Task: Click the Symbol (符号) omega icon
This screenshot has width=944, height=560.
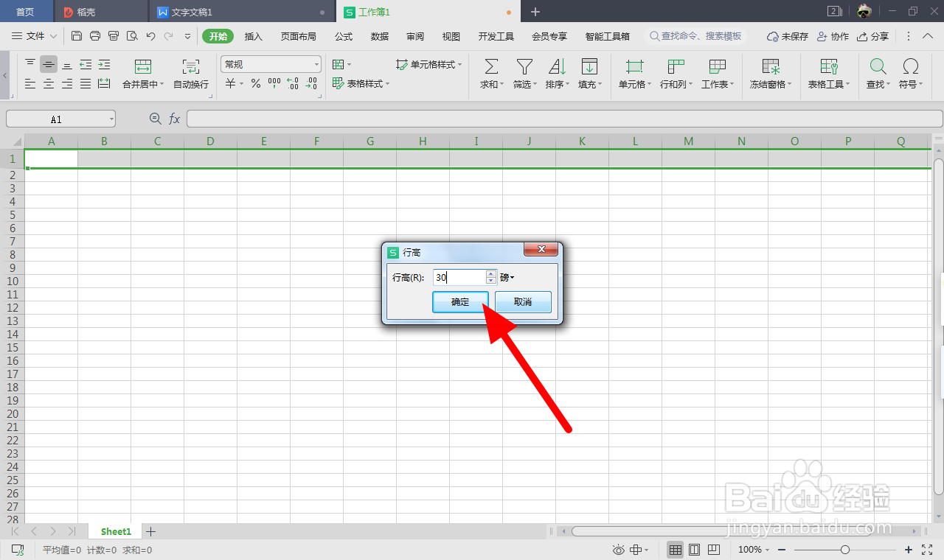Action: (x=911, y=66)
